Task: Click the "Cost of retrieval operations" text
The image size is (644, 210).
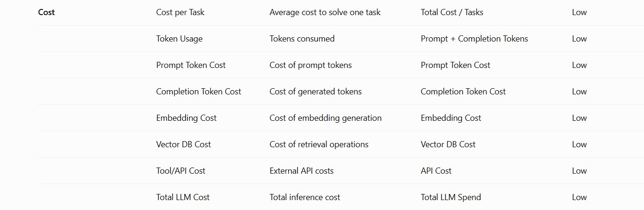Action: [319, 144]
